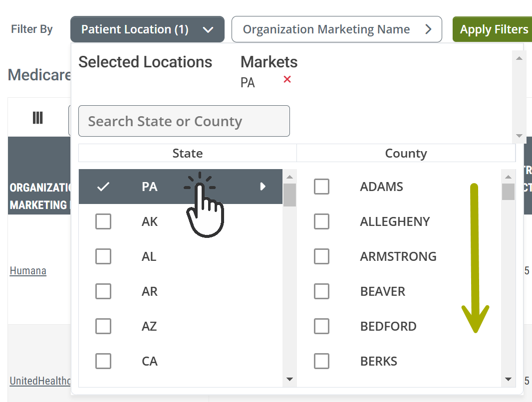This screenshot has width=532, height=402.
Task: Uncheck the PA state checkmark
Action: point(103,187)
